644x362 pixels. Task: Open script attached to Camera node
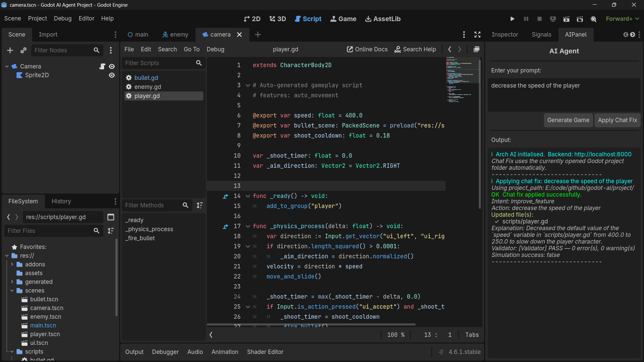click(102, 66)
